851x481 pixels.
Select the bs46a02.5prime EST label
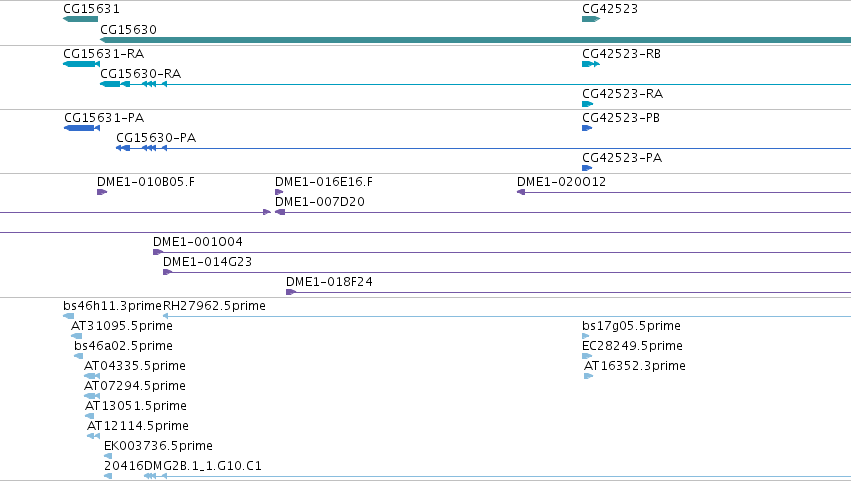click(124, 346)
